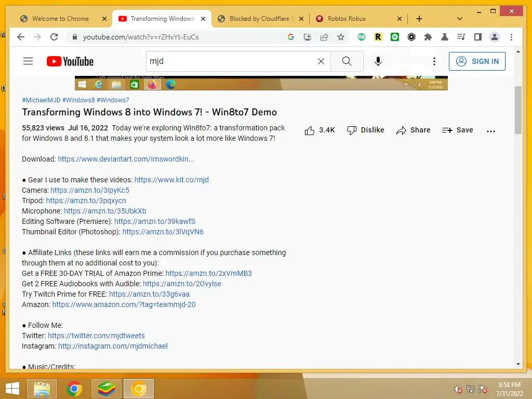The image size is (532, 399).
Task: Click the Chrome Labs flask icon
Action: (x=445, y=37)
